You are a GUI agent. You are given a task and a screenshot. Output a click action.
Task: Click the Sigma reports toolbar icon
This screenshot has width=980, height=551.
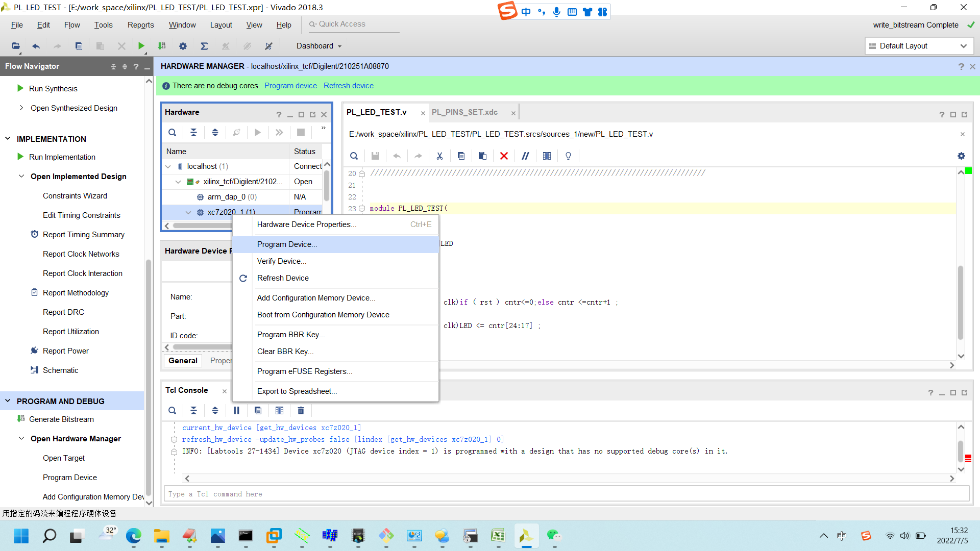click(x=204, y=46)
